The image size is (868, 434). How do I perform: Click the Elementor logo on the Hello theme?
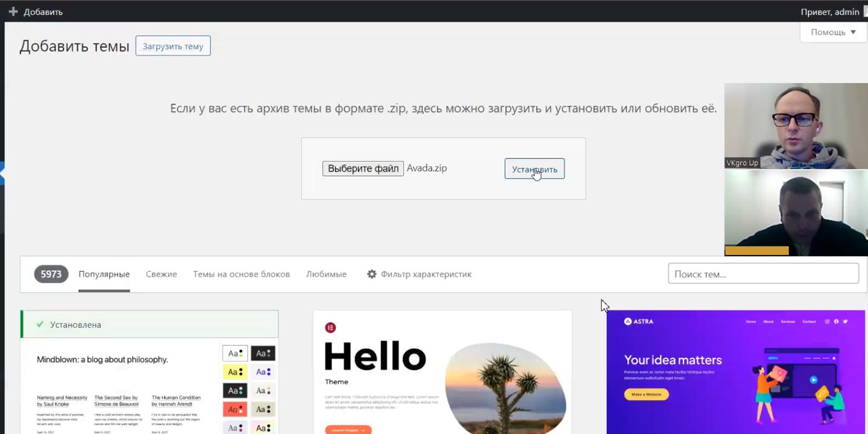330,328
